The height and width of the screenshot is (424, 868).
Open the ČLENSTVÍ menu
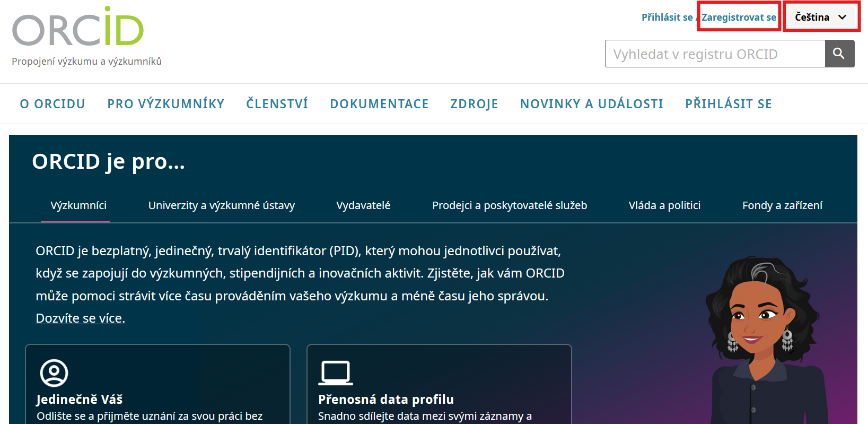point(277,104)
